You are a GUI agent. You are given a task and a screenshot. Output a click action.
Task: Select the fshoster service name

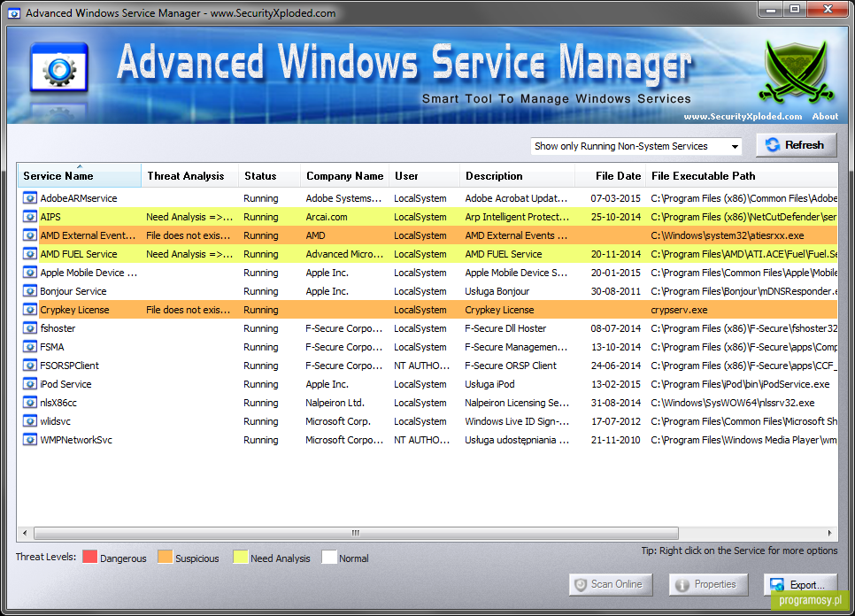click(x=58, y=328)
